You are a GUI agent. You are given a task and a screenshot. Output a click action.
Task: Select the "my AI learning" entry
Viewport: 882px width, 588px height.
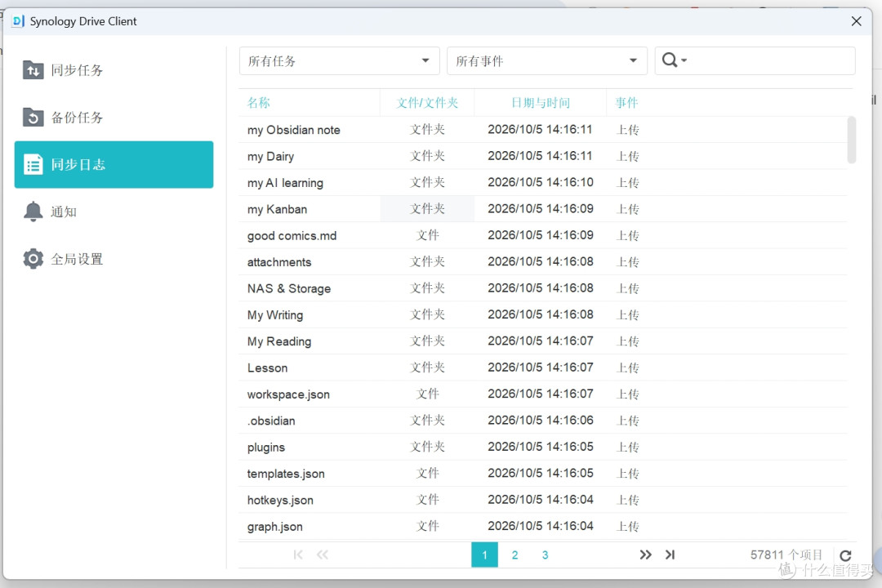coord(543,183)
